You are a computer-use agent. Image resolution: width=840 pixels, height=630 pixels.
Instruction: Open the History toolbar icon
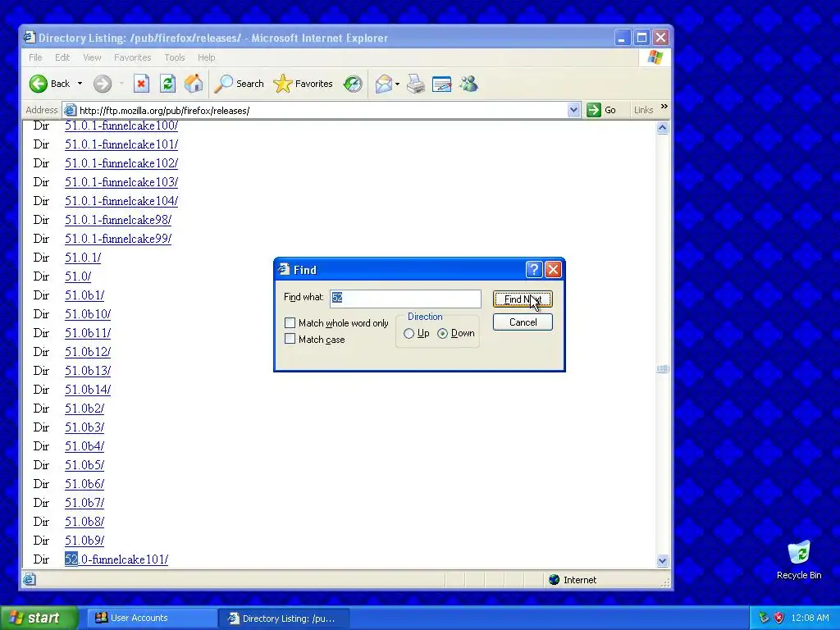[353, 84]
